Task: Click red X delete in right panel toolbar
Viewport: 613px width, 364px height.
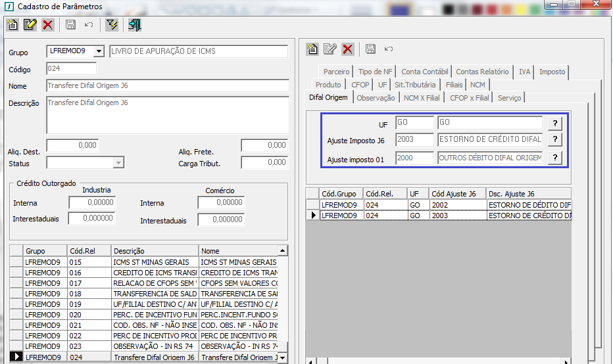Action: pyautogui.click(x=347, y=49)
